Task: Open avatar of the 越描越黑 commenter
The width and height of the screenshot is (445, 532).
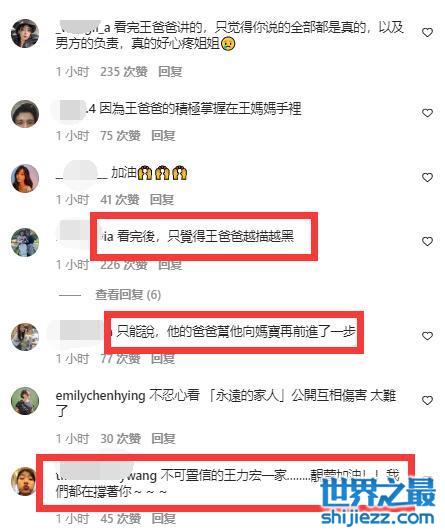Action: click(25, 242)
